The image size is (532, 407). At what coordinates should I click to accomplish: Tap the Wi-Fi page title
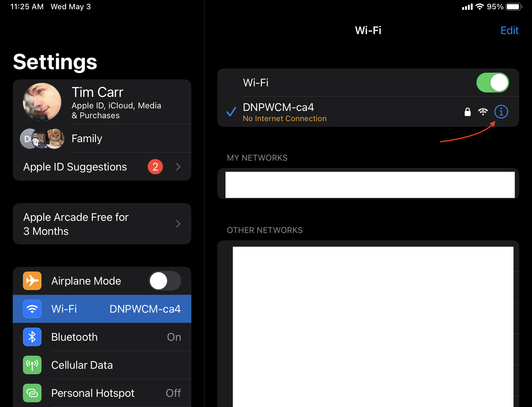pos(368,30)
